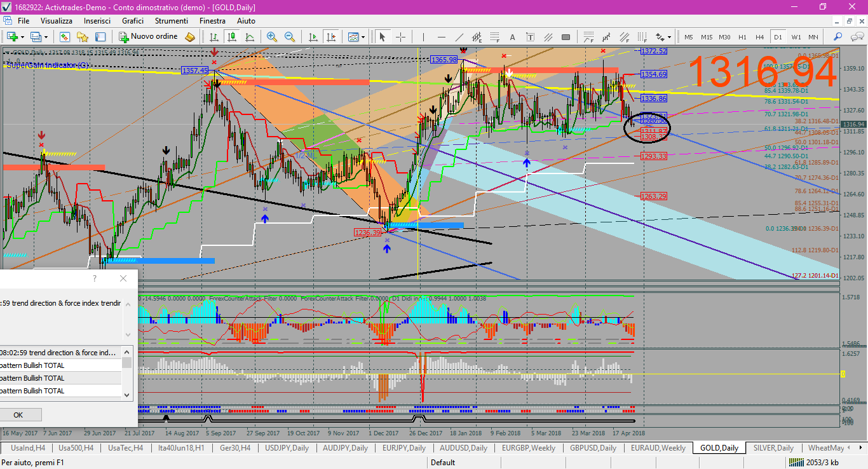Select the Rectangle shape tool
The image size is (868, 469).
pyautogui.click(x=566, y=37)
